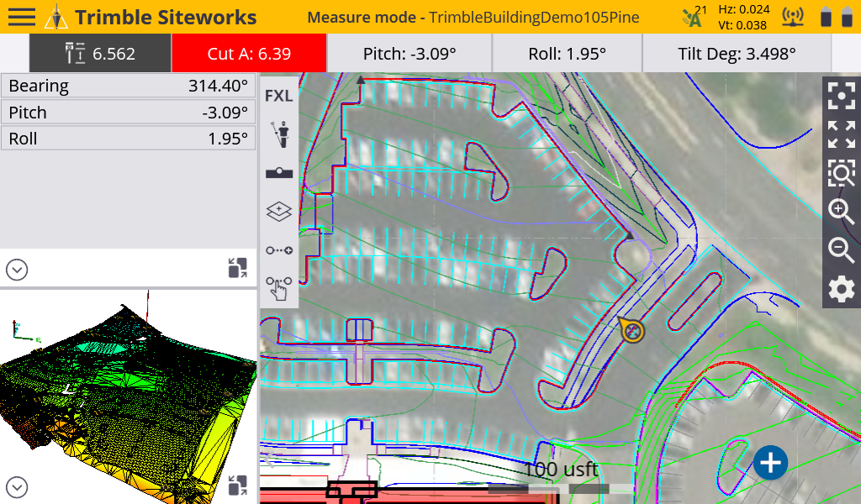Select the Tilt Deg: 3.498° field

tap(737, 53)
